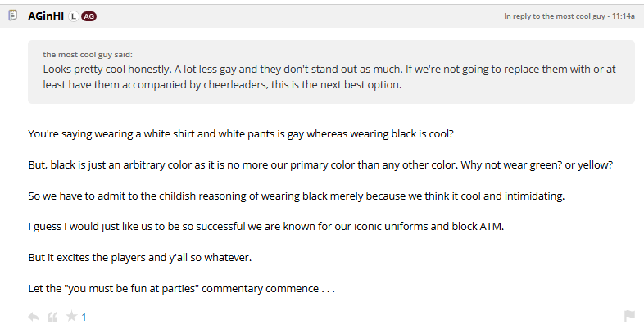Star this post
Image resolution: width=644 pixels, height=329 pixels.
point(71,317)
